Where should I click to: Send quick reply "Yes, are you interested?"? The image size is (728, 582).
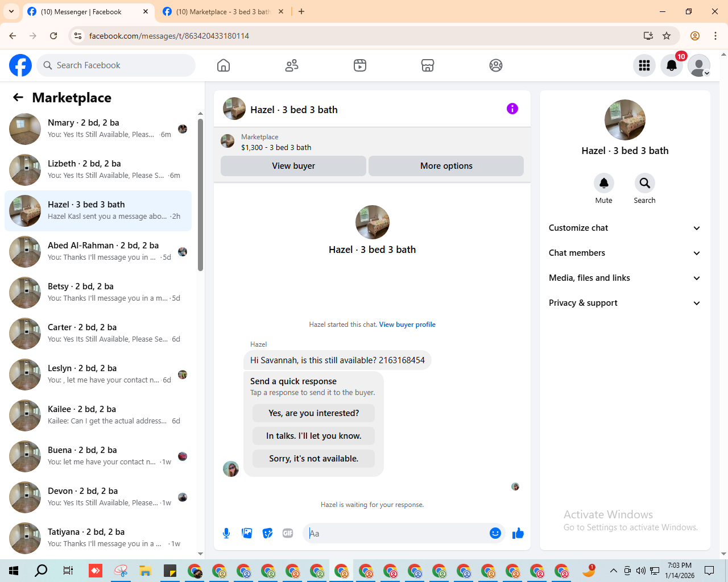pos(314,413)
